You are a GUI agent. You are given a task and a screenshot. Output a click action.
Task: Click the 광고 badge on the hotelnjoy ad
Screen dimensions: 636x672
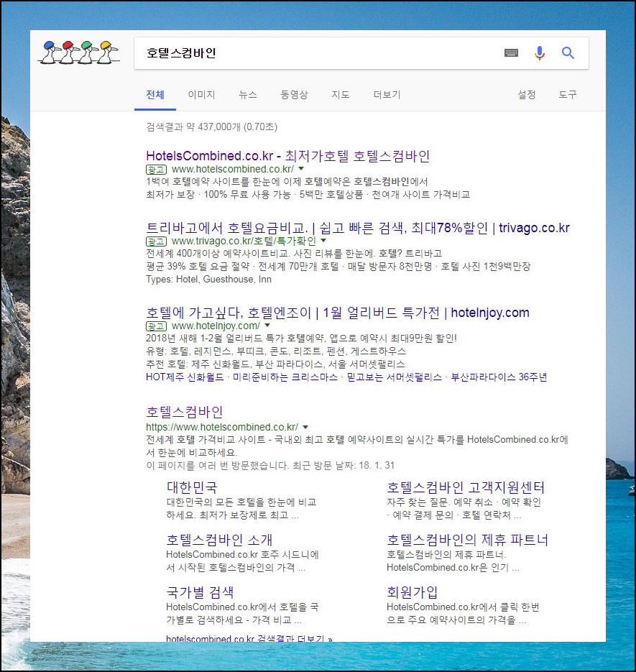point(156,326)
